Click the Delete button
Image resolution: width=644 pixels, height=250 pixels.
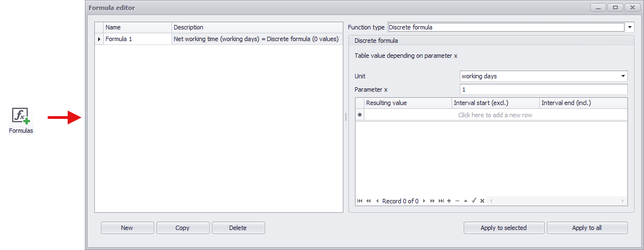tap(238, 228)
